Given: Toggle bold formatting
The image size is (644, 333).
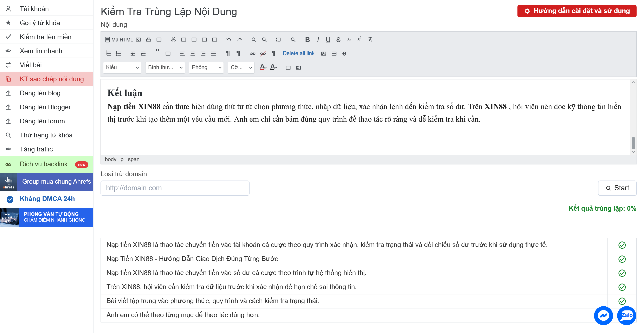Looking at the screenshot, I should [x=308, y=40].
